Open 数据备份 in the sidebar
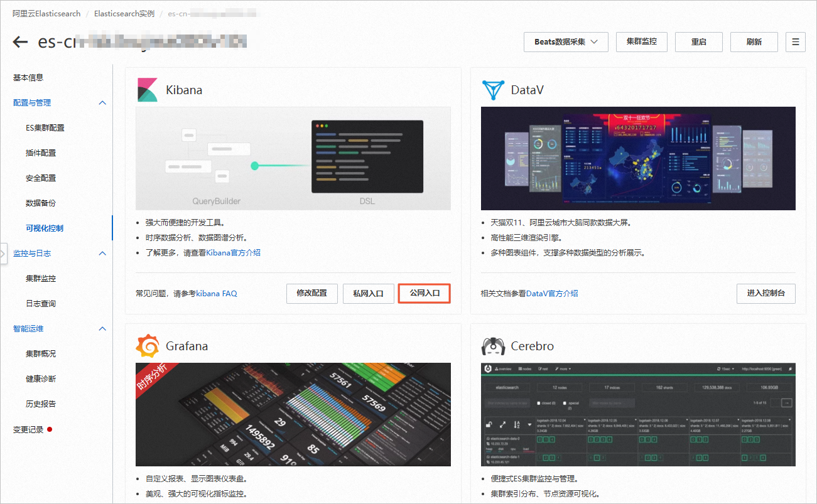Screen dimensions: 817x504 pyautogui.click(x=41, y=203)
